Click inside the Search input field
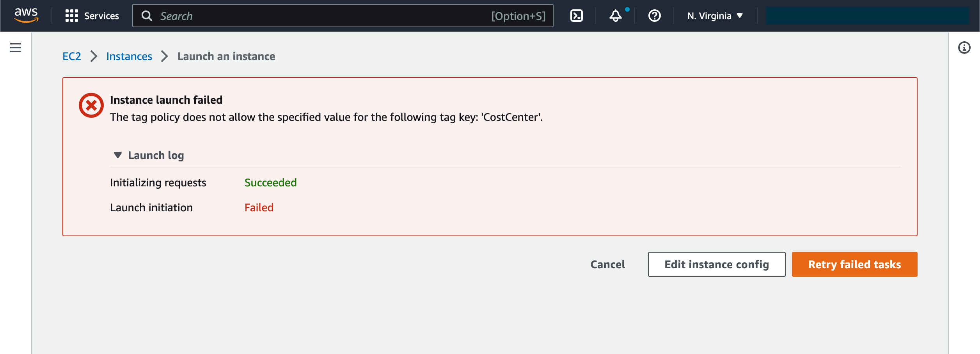980x354 pixels. click(273, 16)
